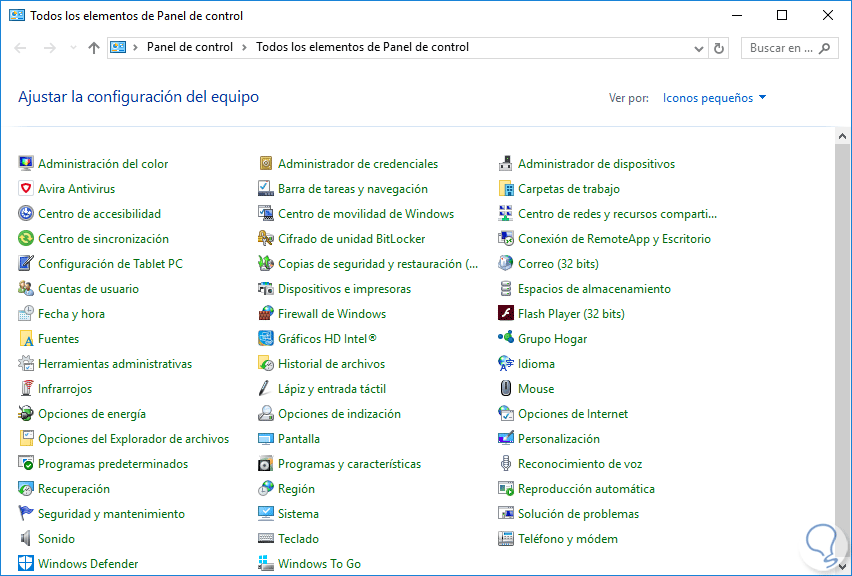Click the Centro de sincronización green icon
This screenshot has height=576, width=852.
click(26, 239)
